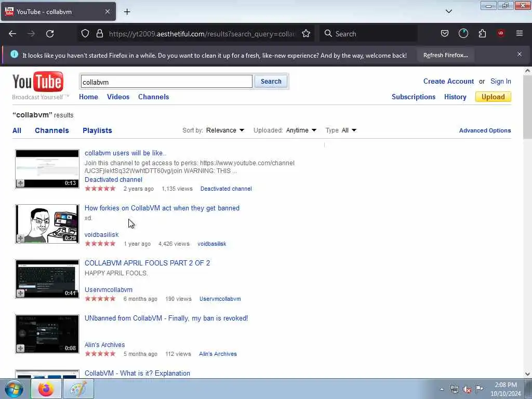This screenshot has width=532, height=399.
Task: Open the Windows Start button
Action: (x=14, y=389)
